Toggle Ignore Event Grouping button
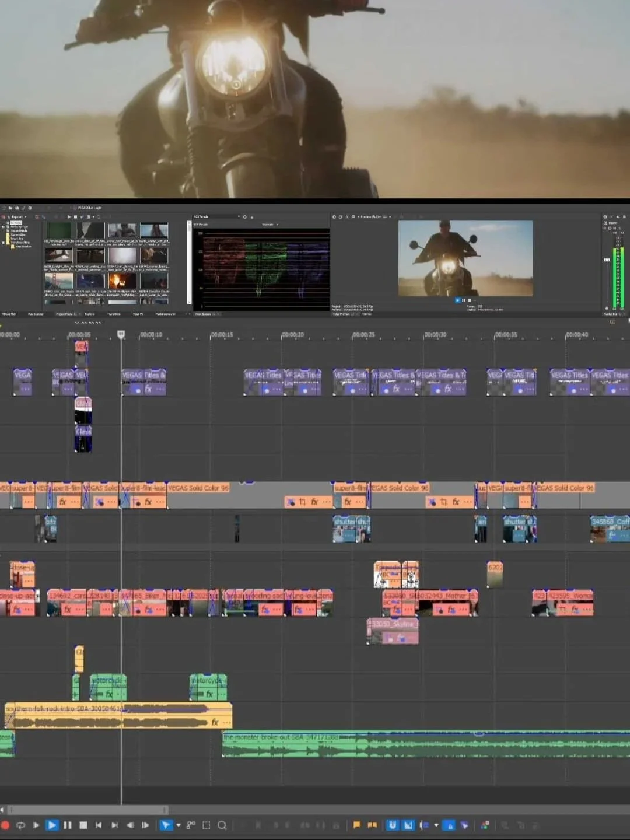 pos(464,825)
